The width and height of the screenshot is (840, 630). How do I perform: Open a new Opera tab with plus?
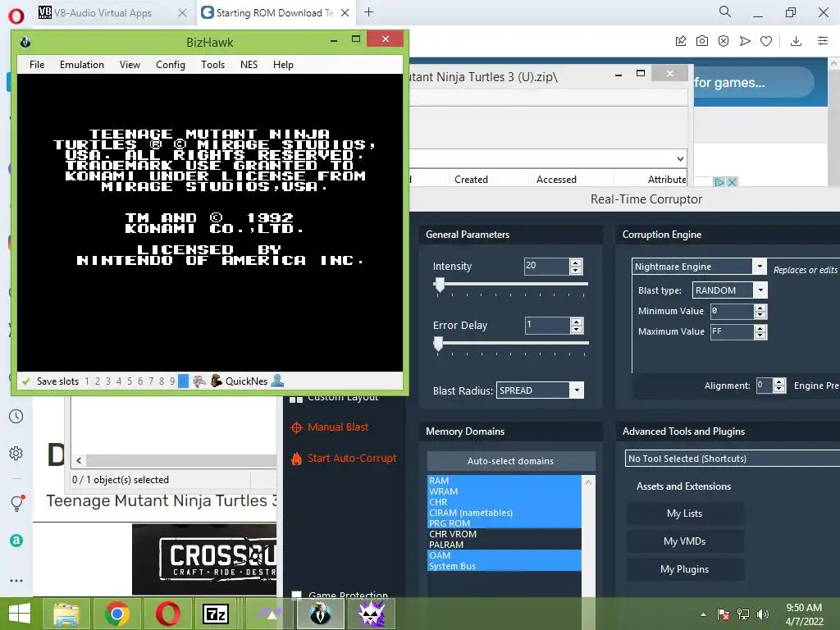368,12
